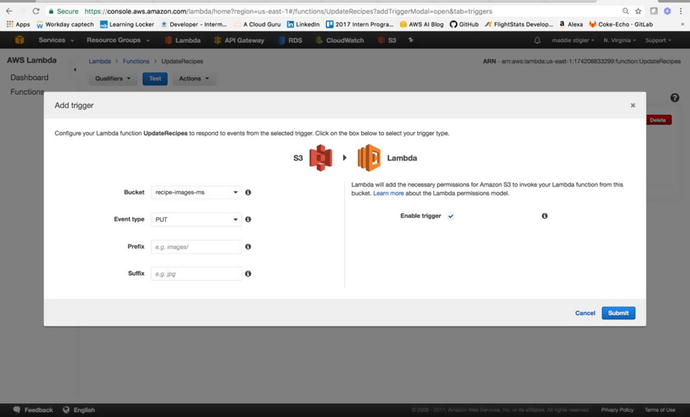Show info for the Prefix field
Screen dimensions: 690x417
(x=248, y=246)
